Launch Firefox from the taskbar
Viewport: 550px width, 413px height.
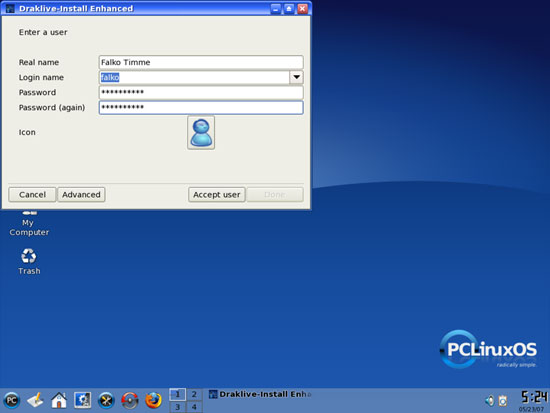point(153,400)
